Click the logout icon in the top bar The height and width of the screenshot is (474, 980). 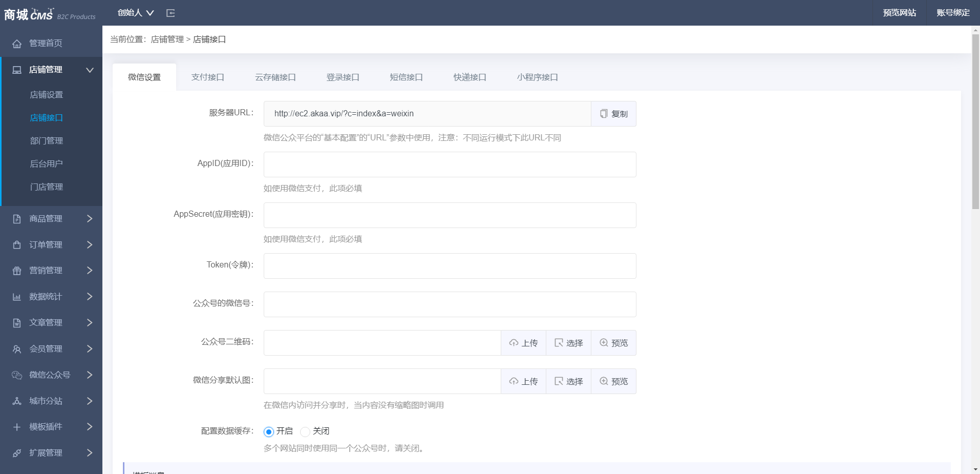coord(171,12)
